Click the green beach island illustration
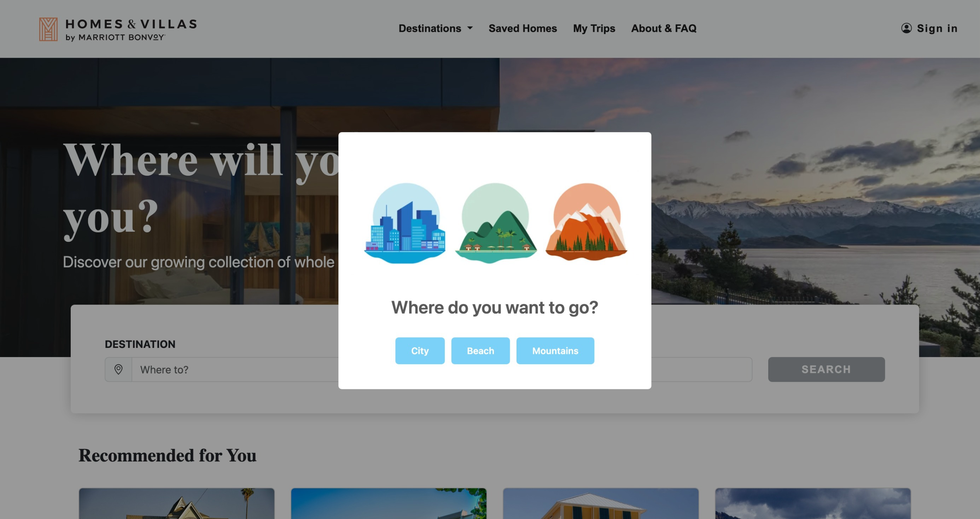980x519 pixels. (x=496, y=223)
